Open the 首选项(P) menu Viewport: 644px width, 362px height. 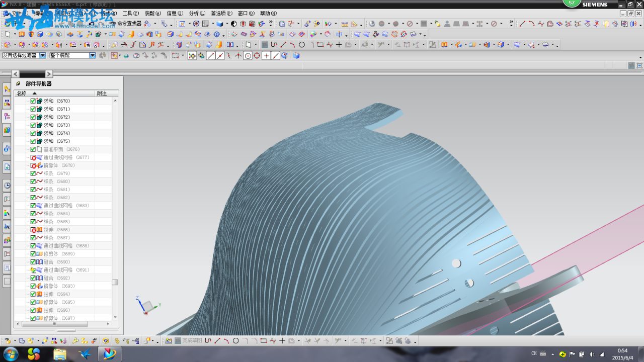221,14
